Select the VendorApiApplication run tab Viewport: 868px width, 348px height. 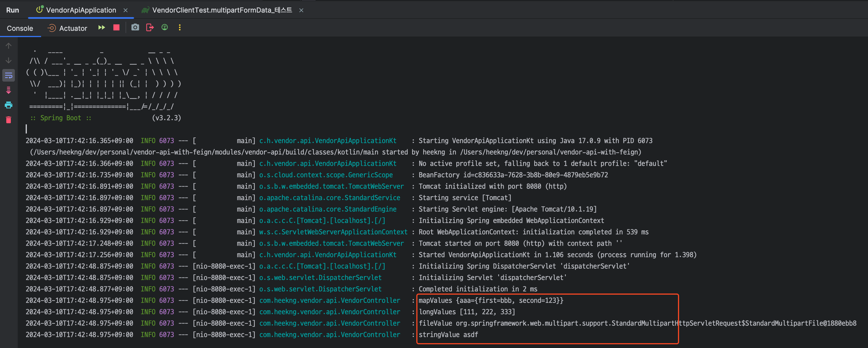point(80,10)
